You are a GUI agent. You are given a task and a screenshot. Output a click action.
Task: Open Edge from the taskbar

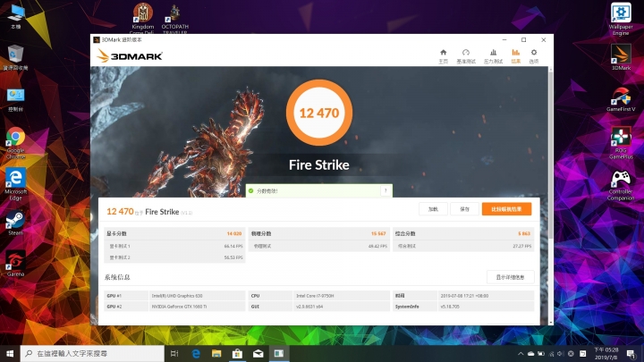point(196,353)
